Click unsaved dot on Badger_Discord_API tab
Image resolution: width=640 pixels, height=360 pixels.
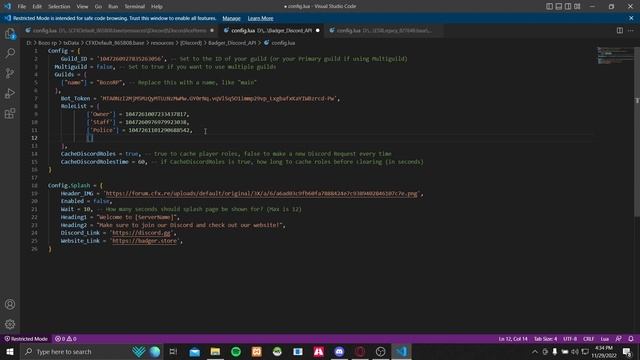tap(318, 31)
